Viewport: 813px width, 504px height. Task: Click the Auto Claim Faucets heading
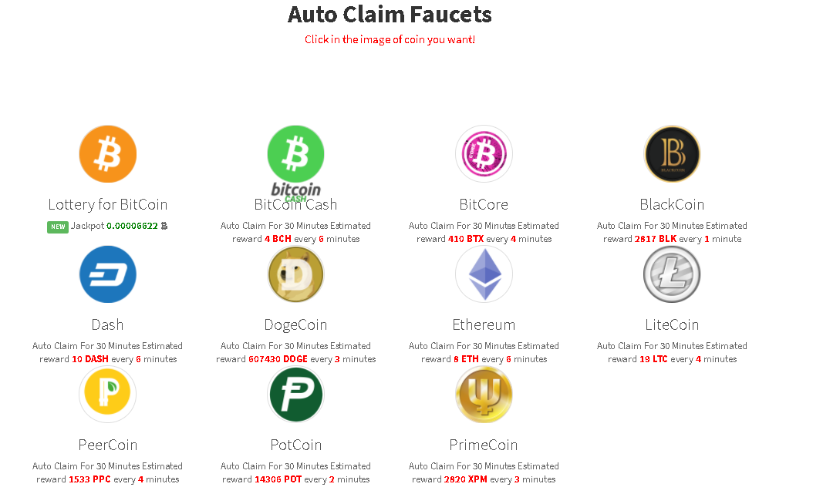coord(390,15)
